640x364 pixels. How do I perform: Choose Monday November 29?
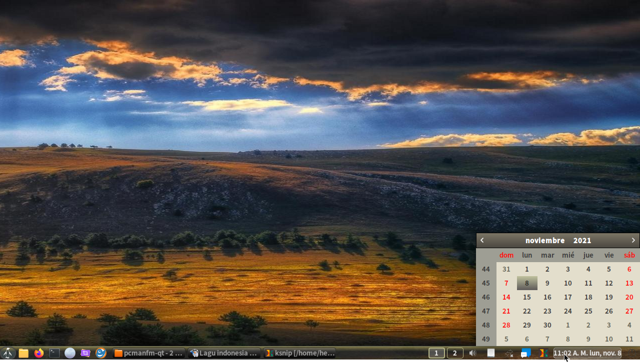[527, 325]
